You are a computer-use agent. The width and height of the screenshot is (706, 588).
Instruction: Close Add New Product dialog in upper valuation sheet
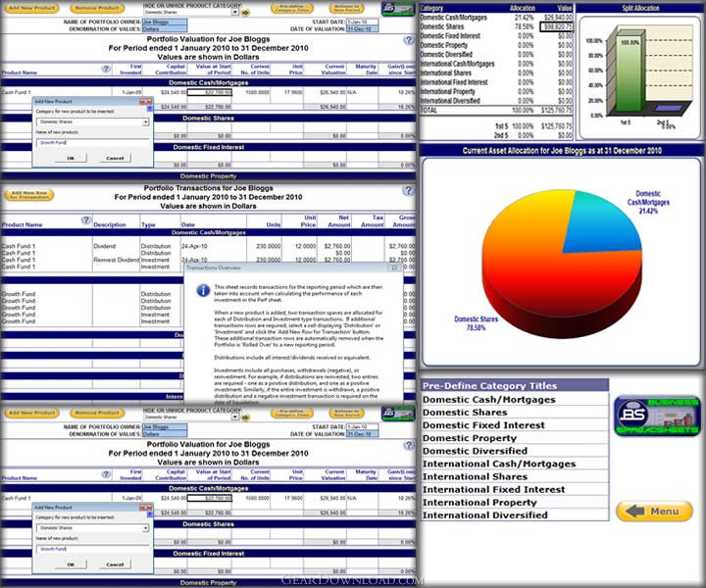pyautogui.click(x=145, y=102)
